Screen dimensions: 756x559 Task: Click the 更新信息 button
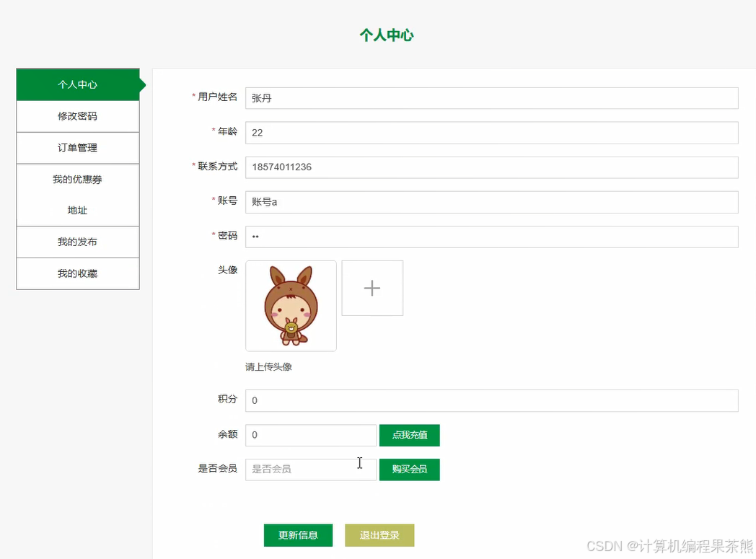click(298, 535)
